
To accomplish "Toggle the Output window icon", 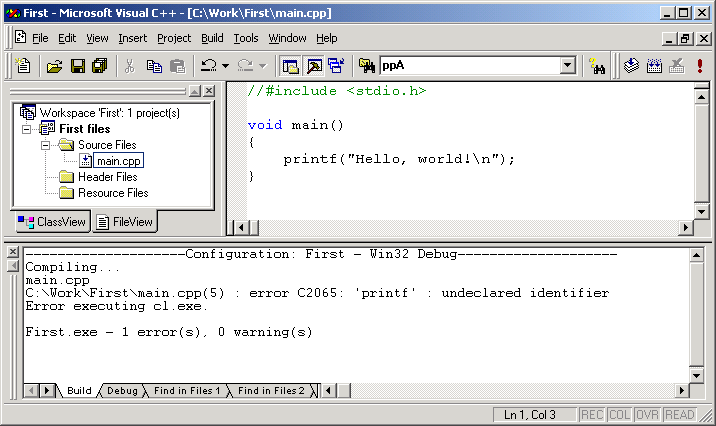I will (314, 66).
